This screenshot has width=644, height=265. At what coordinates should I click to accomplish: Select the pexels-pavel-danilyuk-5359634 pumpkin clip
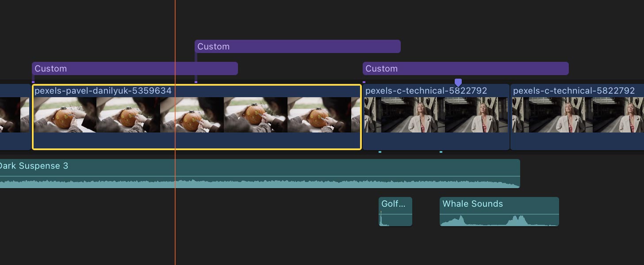coord(197,117)
